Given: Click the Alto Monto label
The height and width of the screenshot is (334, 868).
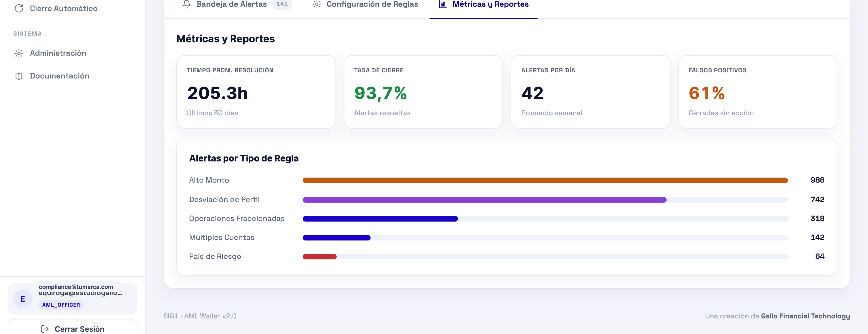Looking at the screenshot, I should 209,180.
